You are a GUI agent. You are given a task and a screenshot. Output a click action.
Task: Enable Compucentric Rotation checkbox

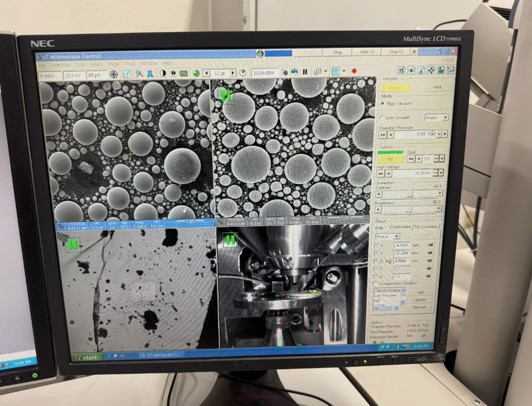click(x=375, y=284)
